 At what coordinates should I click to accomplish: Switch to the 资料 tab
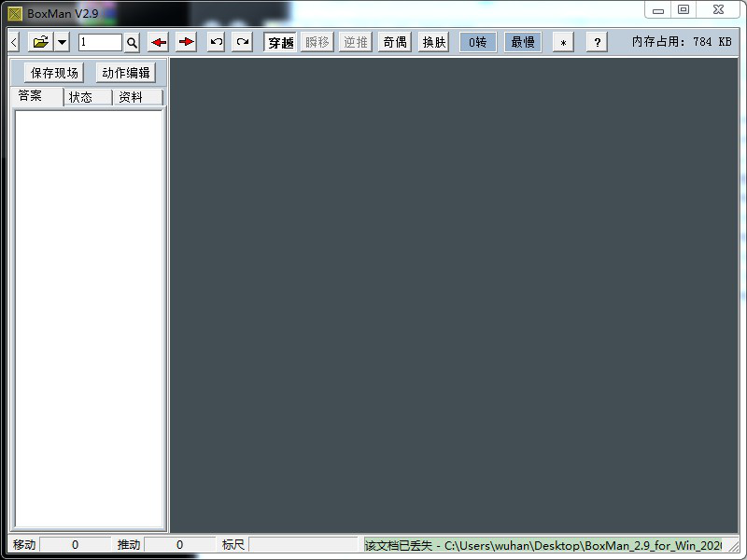[132, 97]
